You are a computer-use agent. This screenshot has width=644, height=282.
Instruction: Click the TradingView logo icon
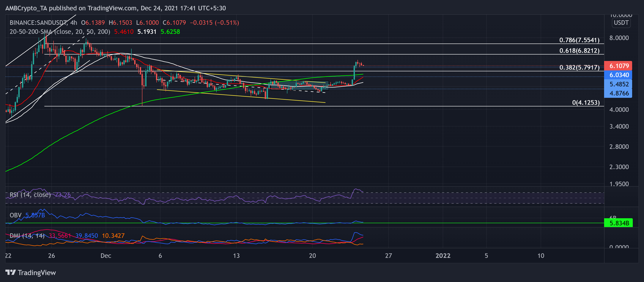[x=11, y=272]
